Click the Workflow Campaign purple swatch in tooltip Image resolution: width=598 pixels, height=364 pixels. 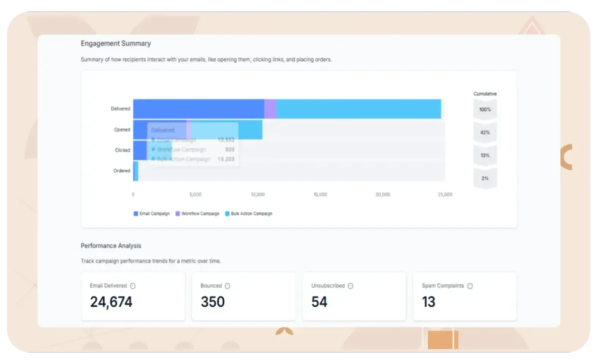pos(153,149)
